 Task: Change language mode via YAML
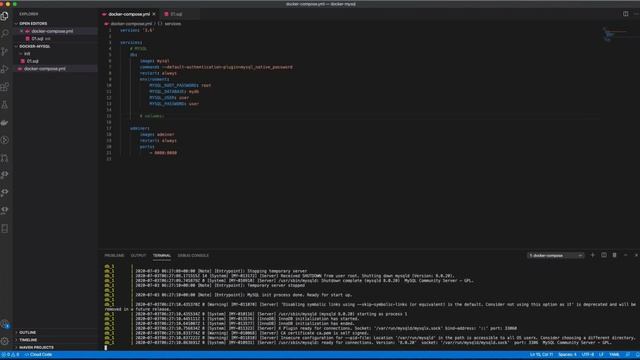click(x=614, y=355)
